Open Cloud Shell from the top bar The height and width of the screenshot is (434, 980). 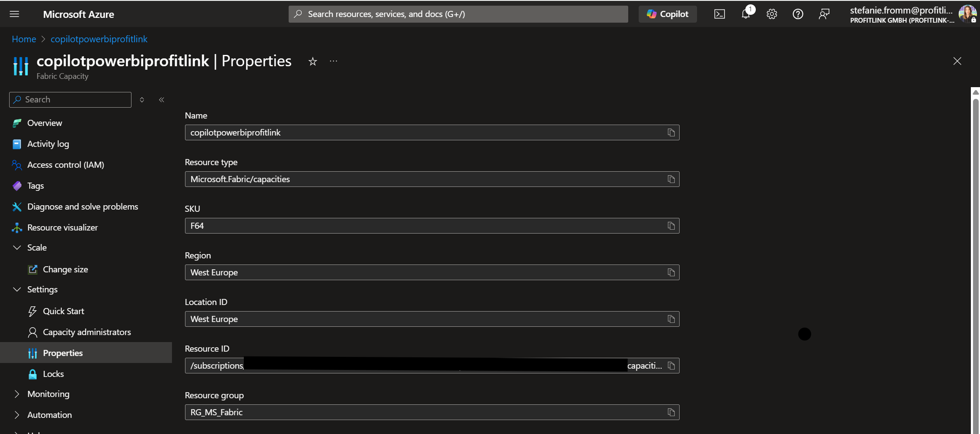[719, 14]
